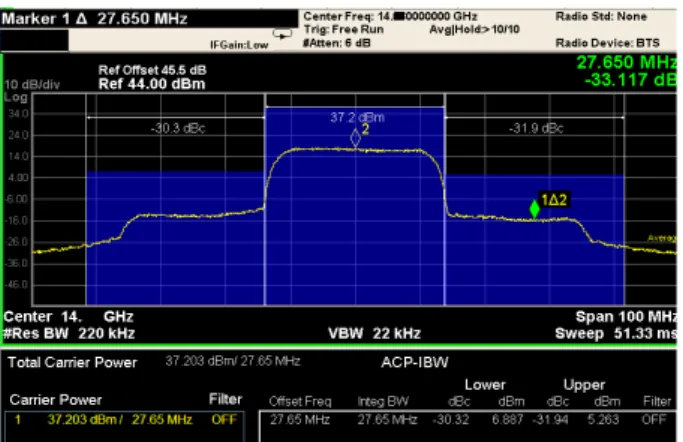The height and width of the screenshot is (442, 683).
Task: Click the Lower dBc value -30.32
Action: pos(451,420)
